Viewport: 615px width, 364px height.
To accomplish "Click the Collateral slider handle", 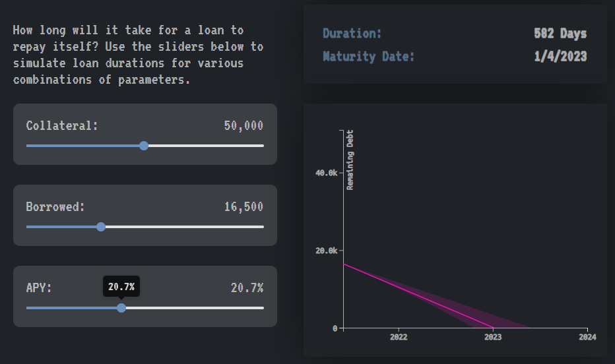I will 144,146.
